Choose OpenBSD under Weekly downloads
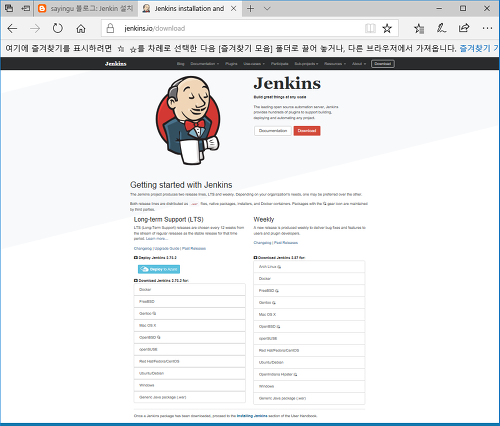The height and width of the screenshot is (426, 500). tap(309, 327)
